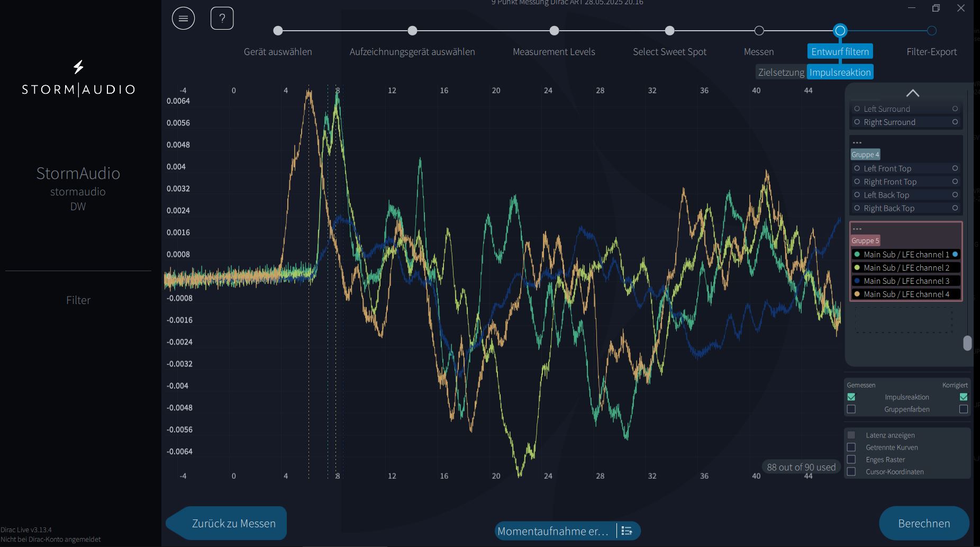Go to Measurement Levels step label

coord(554,51)
